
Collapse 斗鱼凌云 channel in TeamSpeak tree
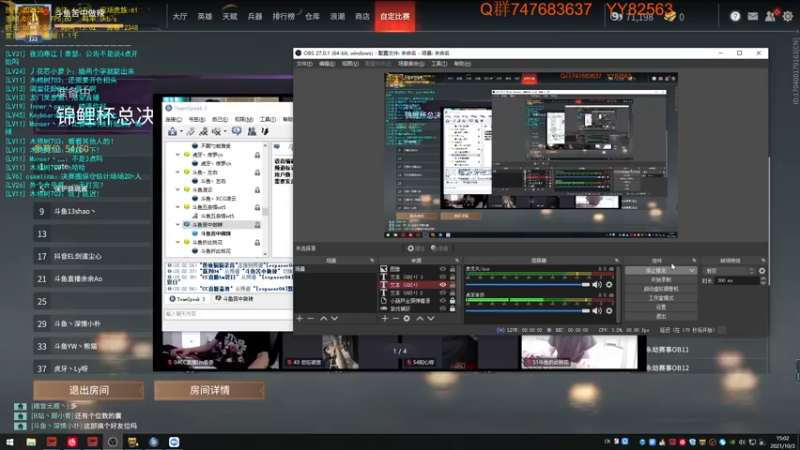(x=178, y=190)
